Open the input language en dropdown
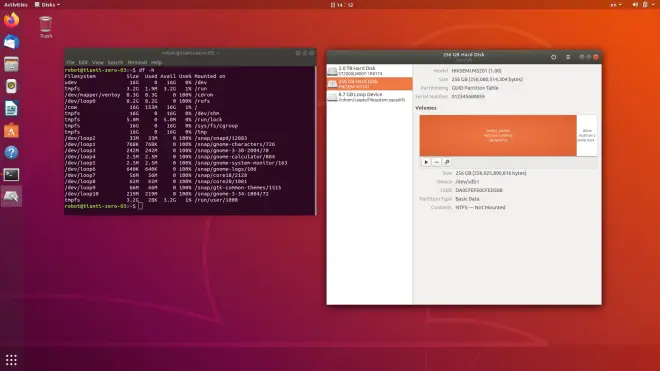Screen dimensions: 660x371 616,5
